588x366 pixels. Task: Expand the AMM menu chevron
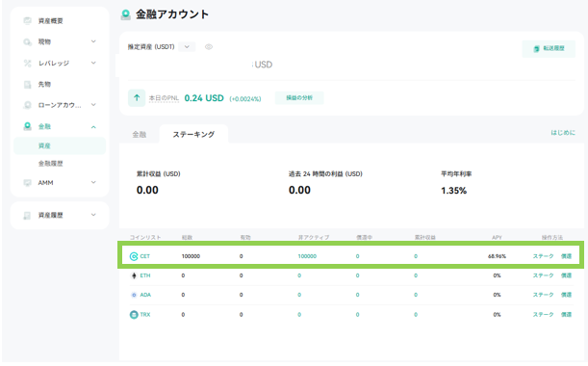(x=93, y=182)
